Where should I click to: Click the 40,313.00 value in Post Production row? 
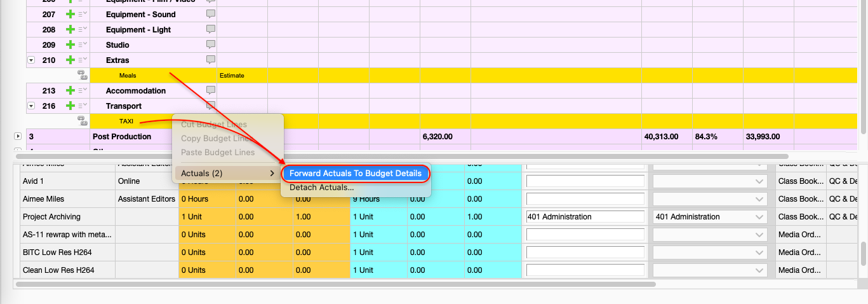[x=661, y=136]
